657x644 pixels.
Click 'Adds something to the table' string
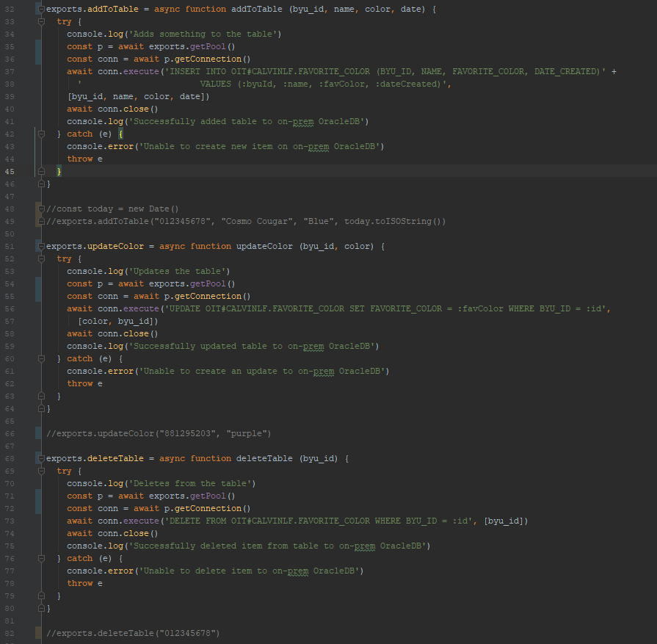(x=205, y=34)
